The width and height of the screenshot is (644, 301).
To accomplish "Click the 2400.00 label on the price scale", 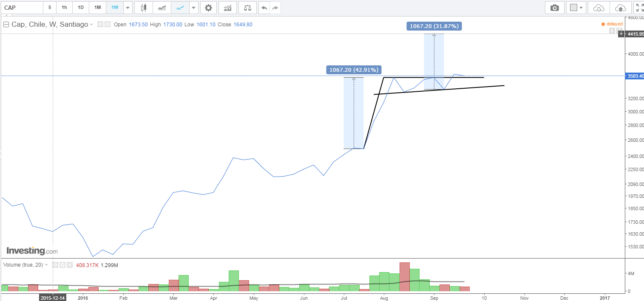I will point(635,156).
